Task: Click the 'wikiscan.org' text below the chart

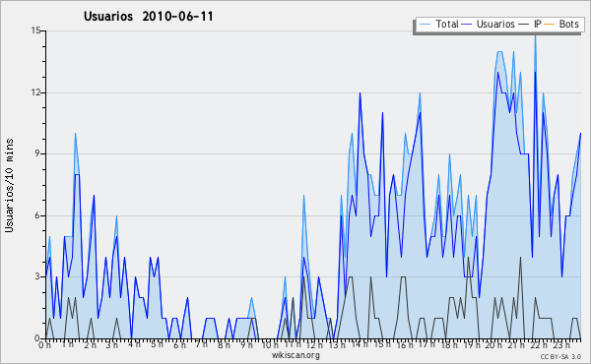Action: (295, 355)
